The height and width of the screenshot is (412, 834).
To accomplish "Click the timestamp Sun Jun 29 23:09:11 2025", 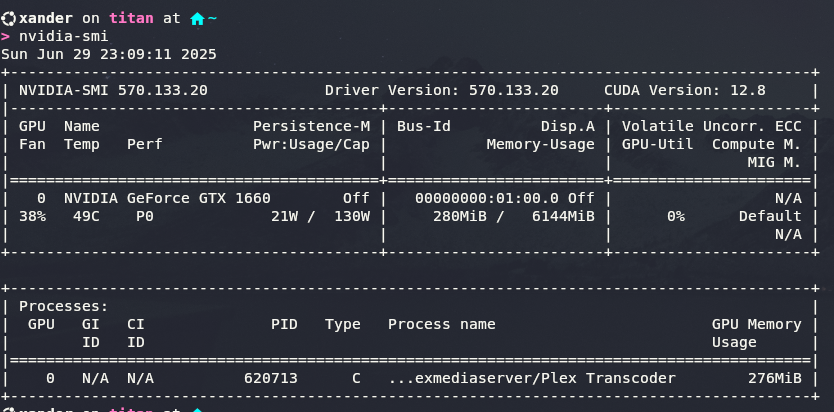I will click(109, 54).
